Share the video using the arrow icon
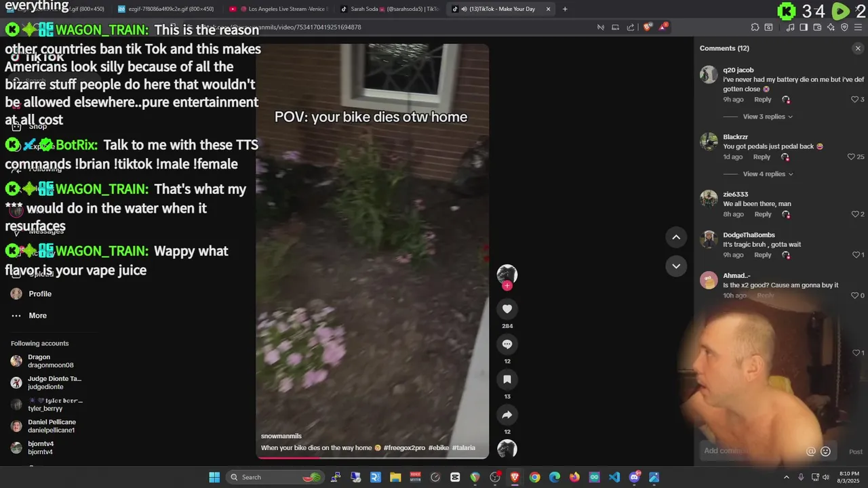Screen dimensions: 868x488 pos(507,415)
